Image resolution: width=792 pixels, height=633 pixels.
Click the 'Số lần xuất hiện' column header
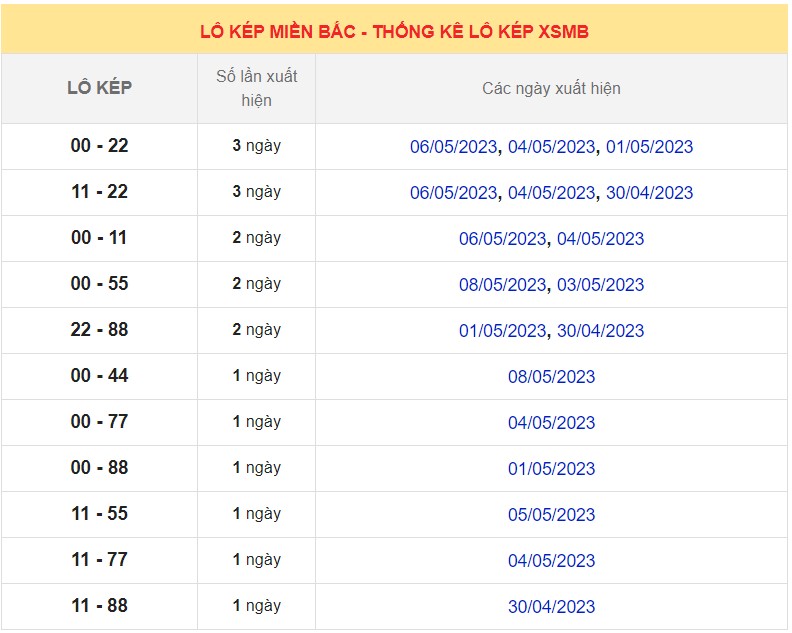pos(256,88)
